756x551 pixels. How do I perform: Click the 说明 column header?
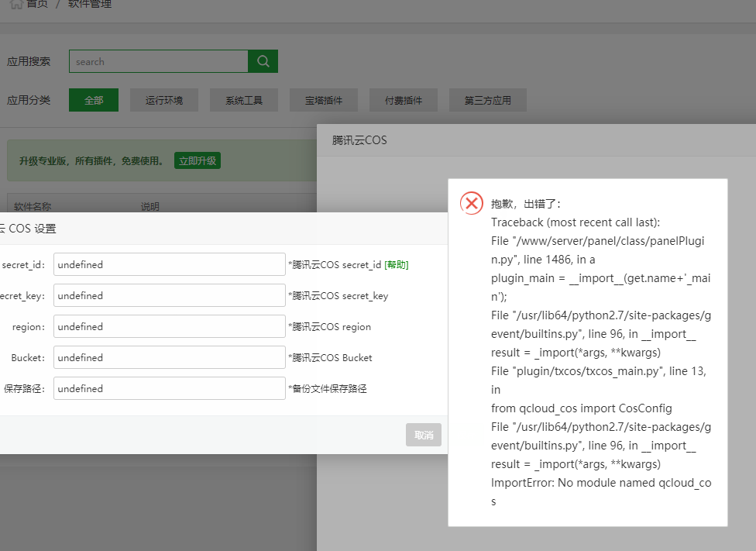pos(150,206)
